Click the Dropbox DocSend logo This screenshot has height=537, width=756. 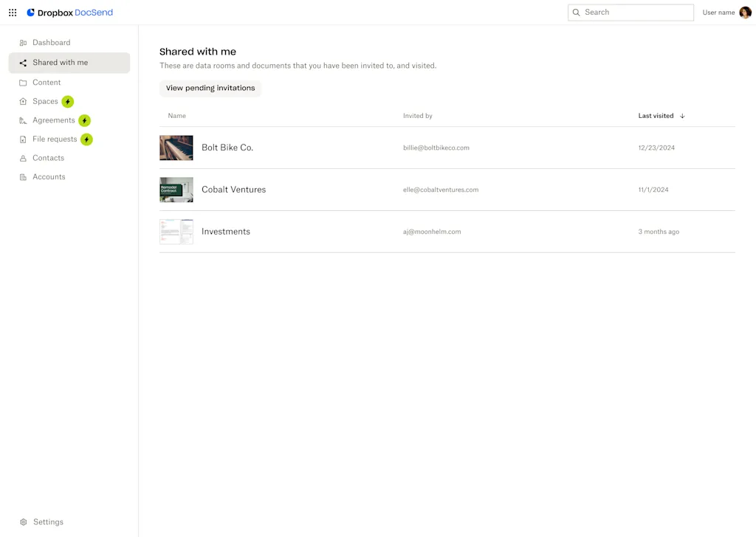tap(69, 13)
